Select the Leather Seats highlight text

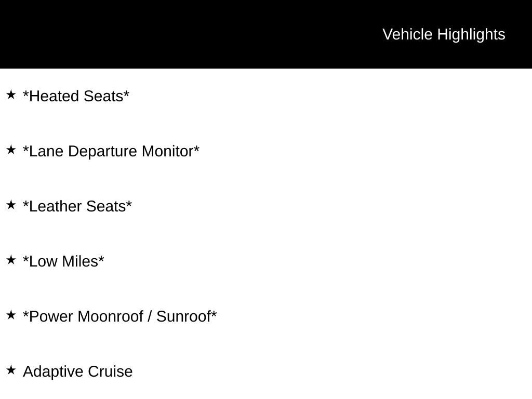(77, 206)
